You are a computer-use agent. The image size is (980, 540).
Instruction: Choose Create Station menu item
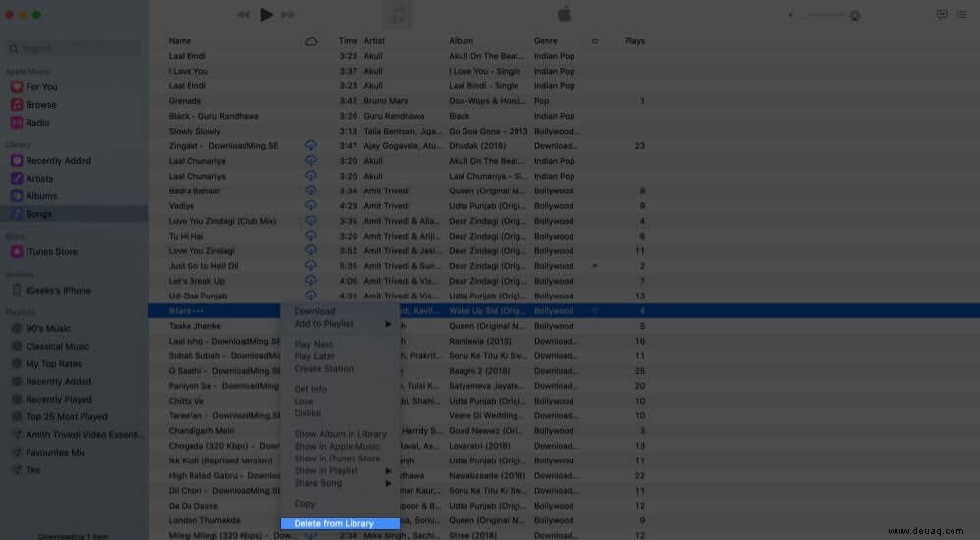(323, 369)
